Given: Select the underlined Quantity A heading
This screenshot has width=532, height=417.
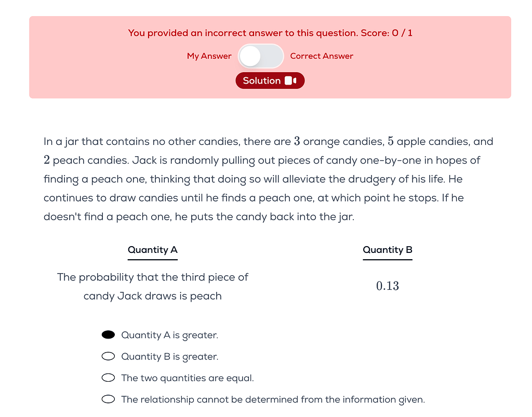Looking at the screenshot, I should coord(152,250).
